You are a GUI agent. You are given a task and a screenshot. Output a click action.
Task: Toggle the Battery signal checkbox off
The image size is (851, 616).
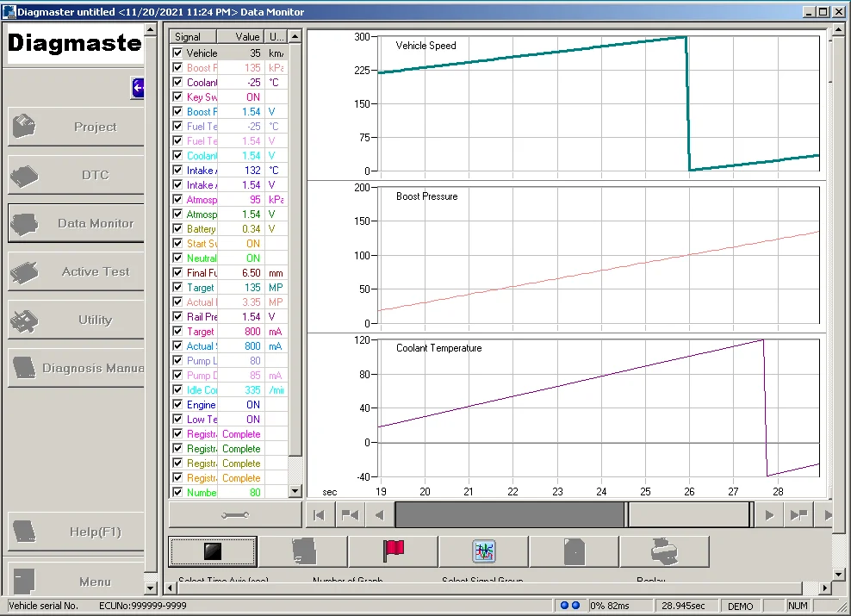tap(177, 228)
